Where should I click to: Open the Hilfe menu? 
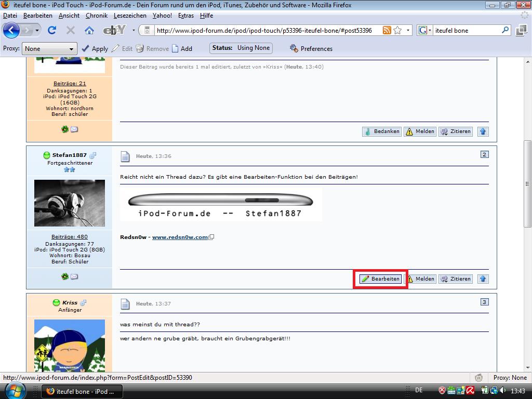[206, 16]
